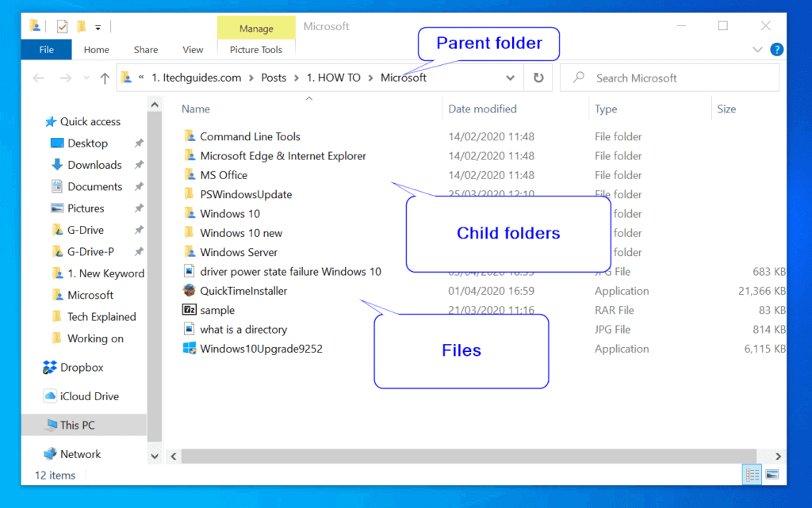Image resolution: width=812 pixels, height=508 pixels.
Task: Click the navigation pane scroll down arrow
Action: 155,456
